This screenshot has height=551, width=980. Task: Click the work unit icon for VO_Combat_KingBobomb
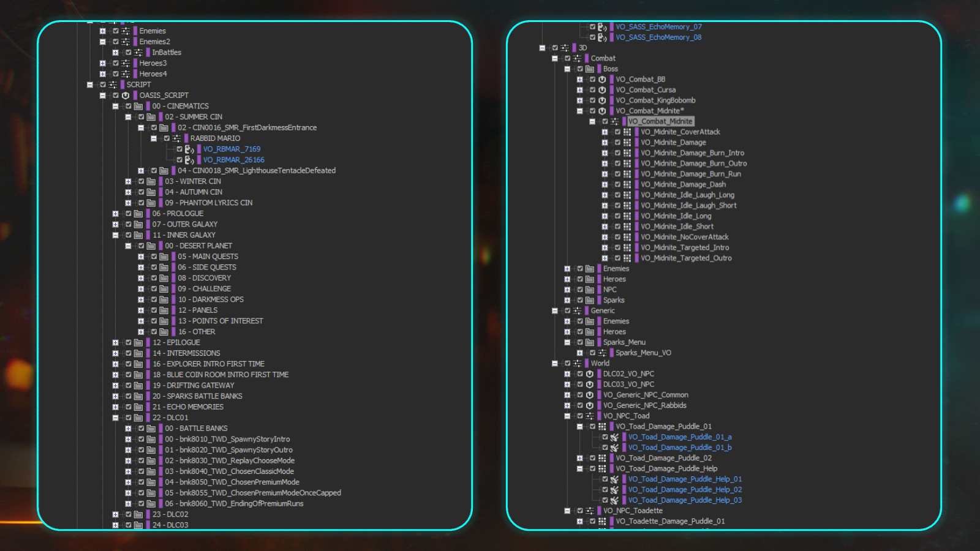602,100
